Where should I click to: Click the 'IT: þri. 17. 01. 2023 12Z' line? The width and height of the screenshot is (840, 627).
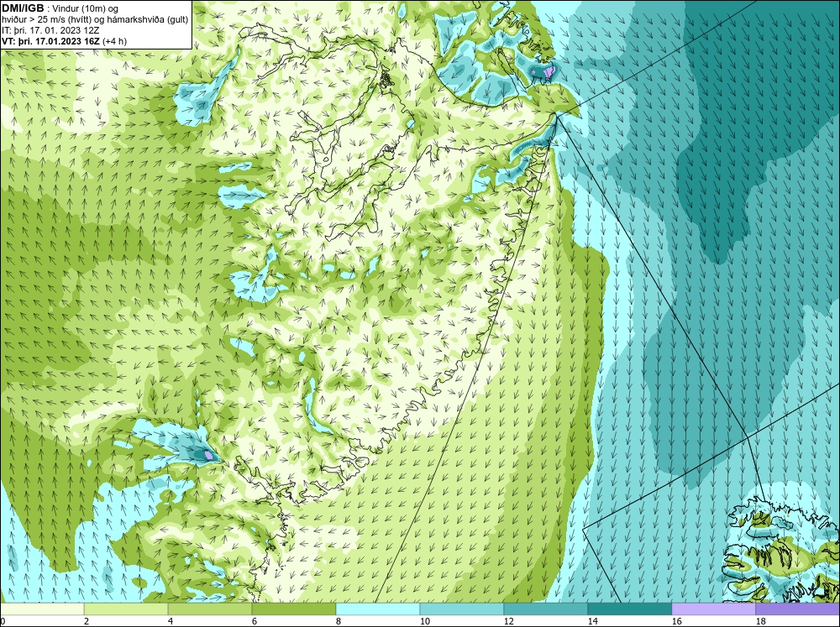click(x=50, y=30)
